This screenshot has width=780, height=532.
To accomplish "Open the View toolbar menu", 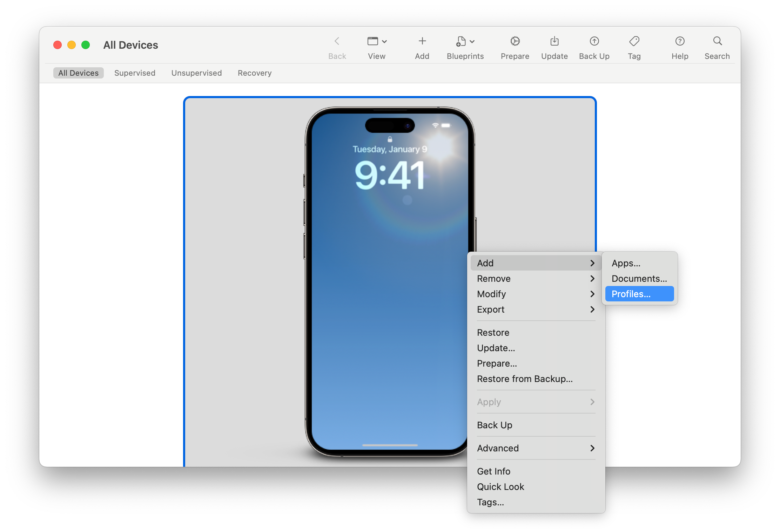I will (377, 41).
